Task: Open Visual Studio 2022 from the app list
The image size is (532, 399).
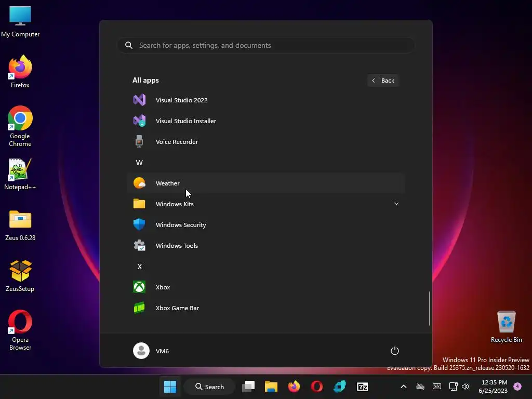Action: click(266, 100)
